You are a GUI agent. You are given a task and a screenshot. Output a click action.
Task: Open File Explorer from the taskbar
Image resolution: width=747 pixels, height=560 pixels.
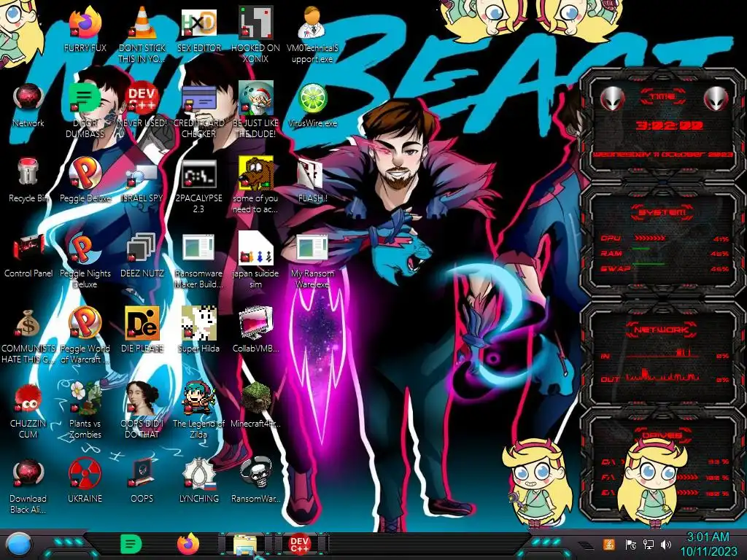point(245,545)
